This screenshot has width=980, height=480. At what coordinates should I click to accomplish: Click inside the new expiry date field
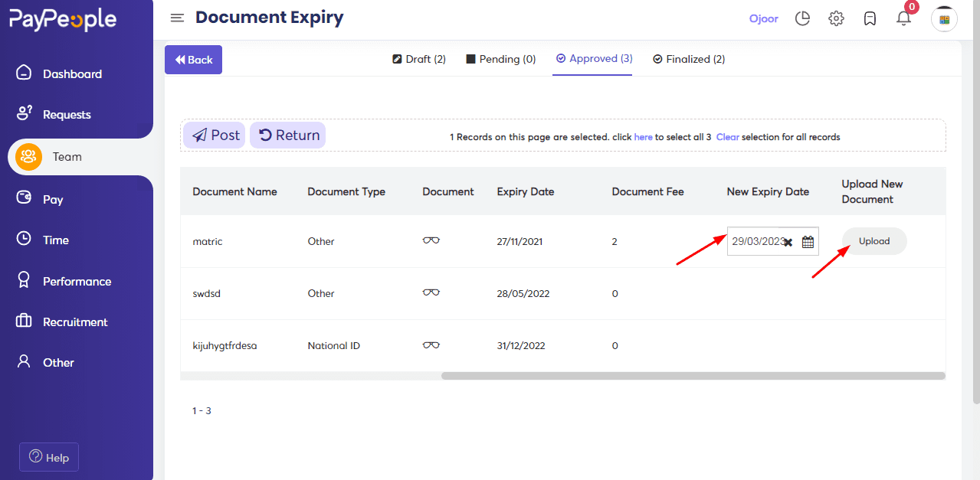(x=755, y=241)
